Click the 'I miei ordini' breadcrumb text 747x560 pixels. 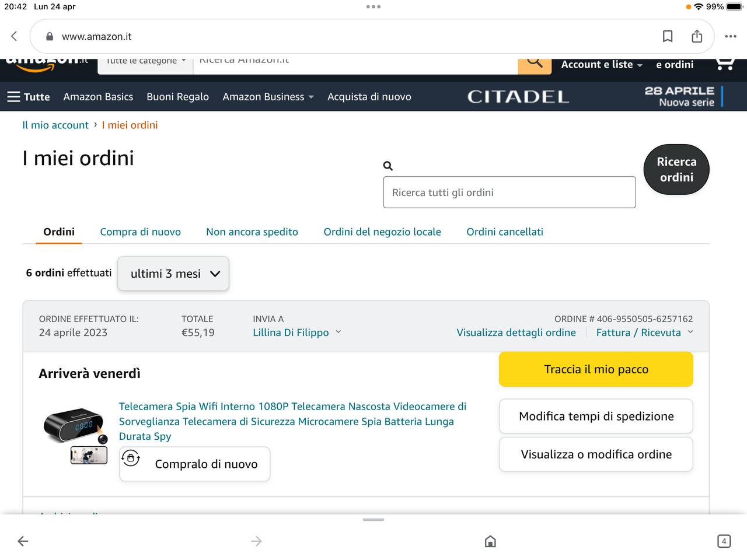point(130,125)
